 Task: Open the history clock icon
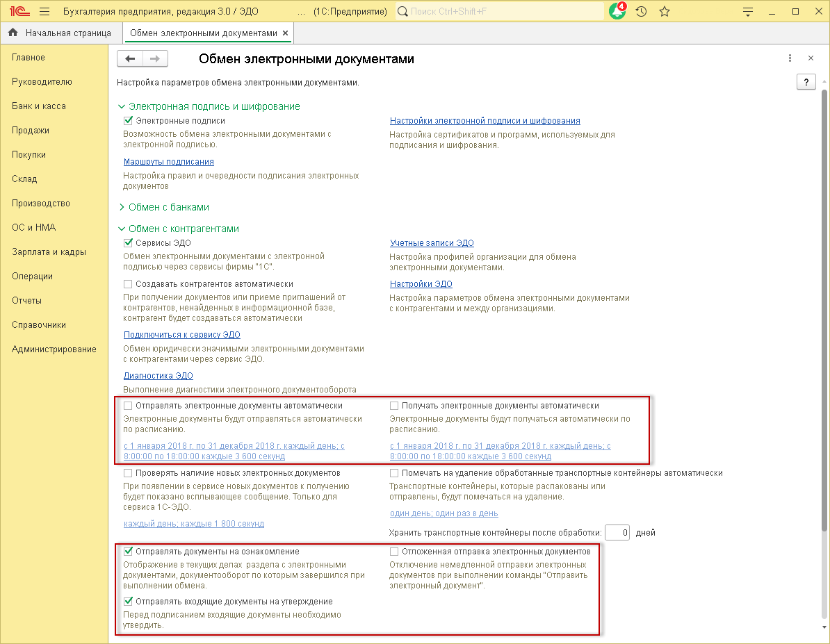pyautogui.click(x=641, y=11)
